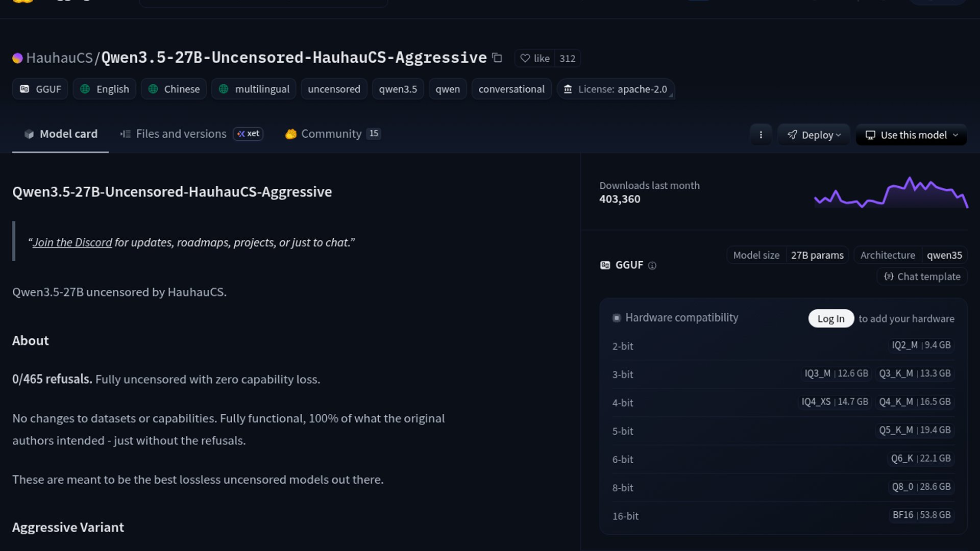Click the Log In button
This screenshot has width=980, height=551.
[830, 318]
